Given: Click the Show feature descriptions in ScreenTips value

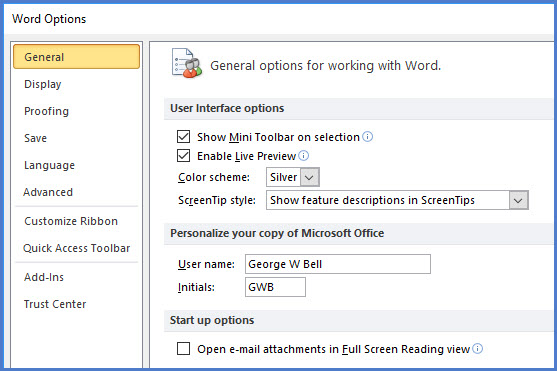Looking at the screenshot, I should tap(372, 200).
